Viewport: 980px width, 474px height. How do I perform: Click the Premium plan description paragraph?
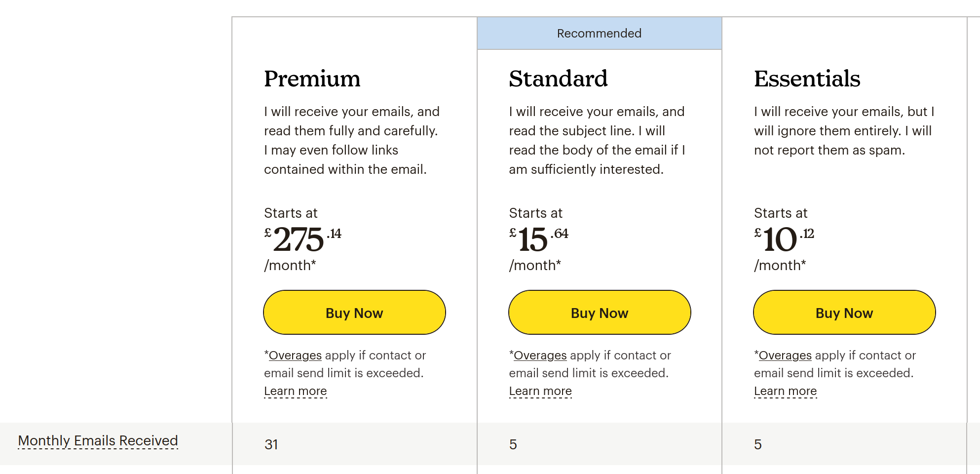click(x=352, y=141)
